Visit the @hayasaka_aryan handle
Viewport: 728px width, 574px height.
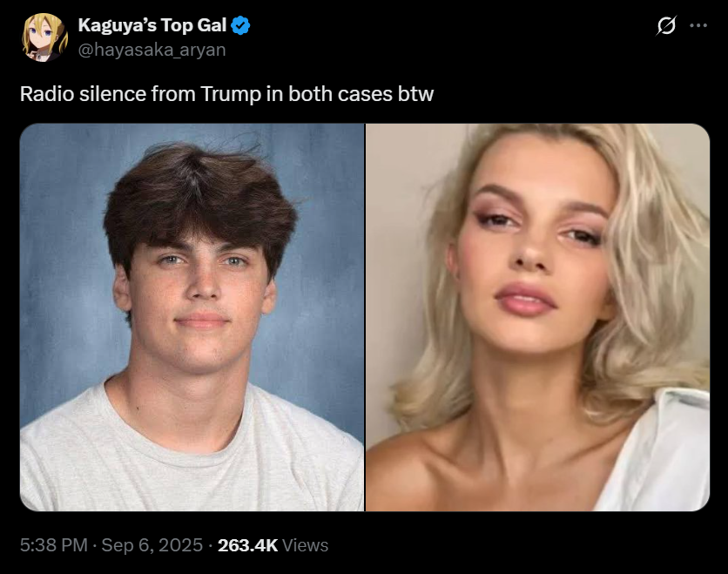[152, 50]
